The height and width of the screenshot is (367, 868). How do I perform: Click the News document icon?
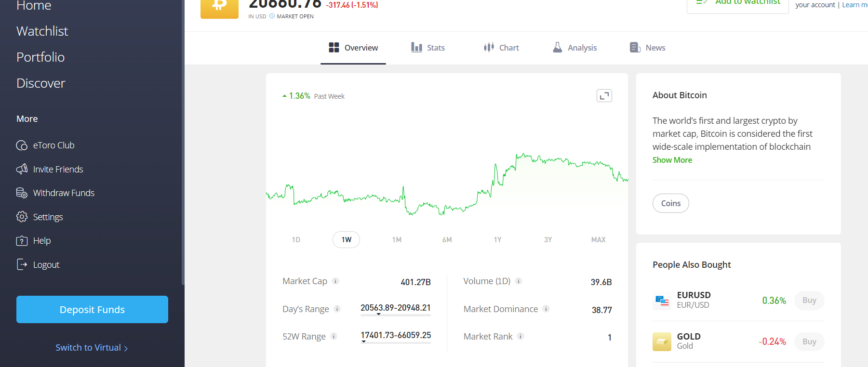click(635, 47)
